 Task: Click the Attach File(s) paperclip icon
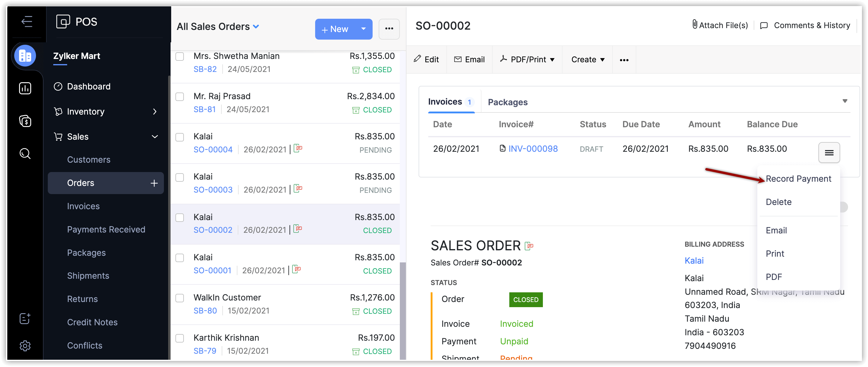point(694,24)
